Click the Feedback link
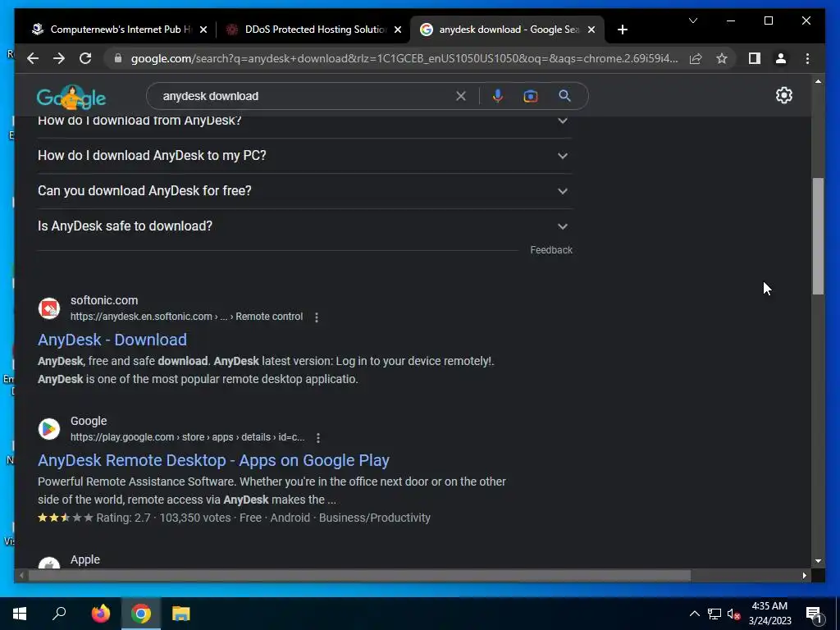840x630 pixels. [x=551, y=250]
